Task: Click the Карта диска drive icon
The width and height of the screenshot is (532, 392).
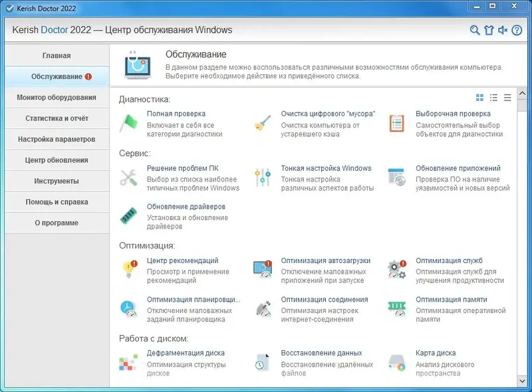Action: pos(397,363)
